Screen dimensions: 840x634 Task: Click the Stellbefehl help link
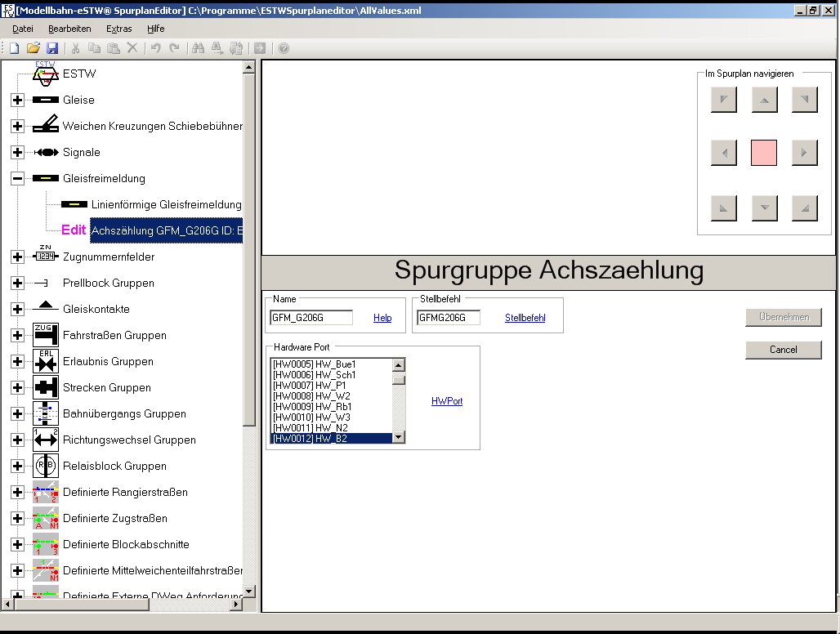point(525,318)
